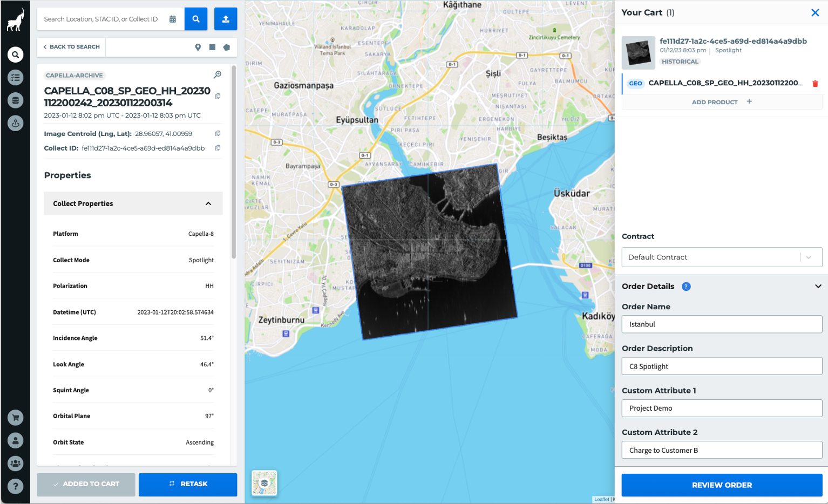Close the Your Cart panel

coord(815,12)
